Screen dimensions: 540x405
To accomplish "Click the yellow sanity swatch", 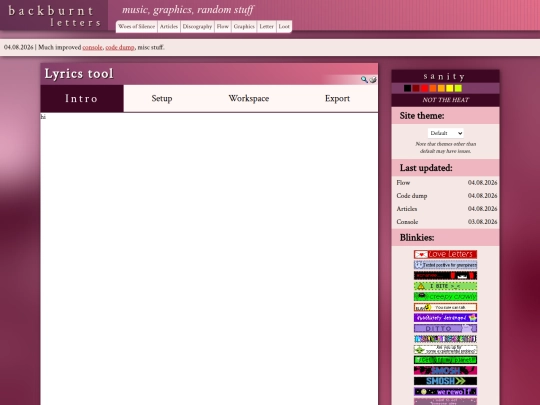I will [x=449, y=89].
